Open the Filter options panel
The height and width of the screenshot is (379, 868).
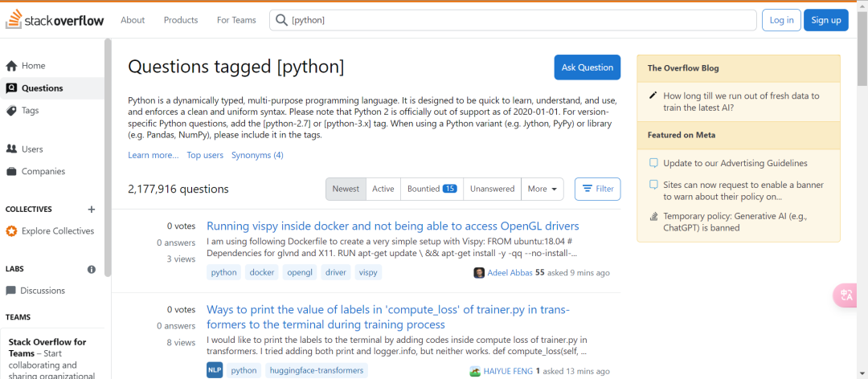click(597, 189)
